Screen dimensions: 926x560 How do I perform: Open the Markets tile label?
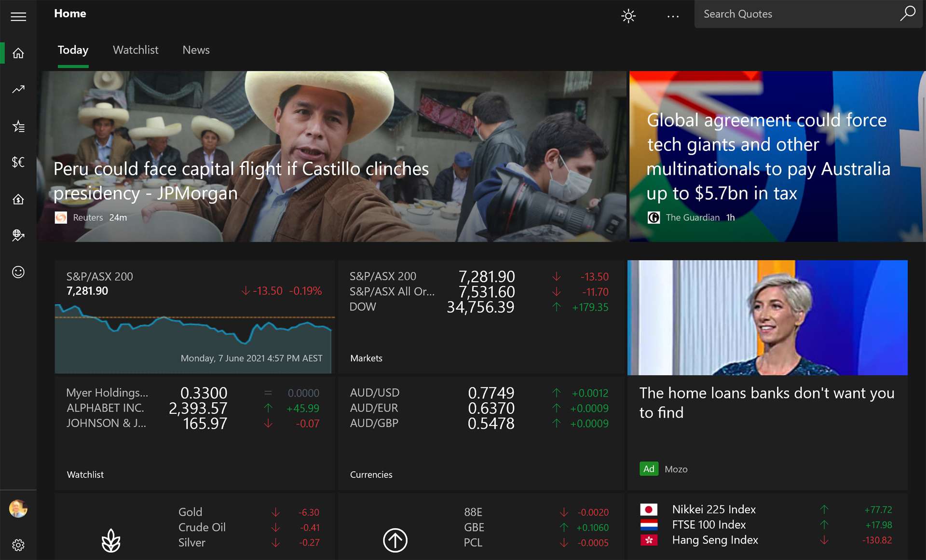point(366,358)
